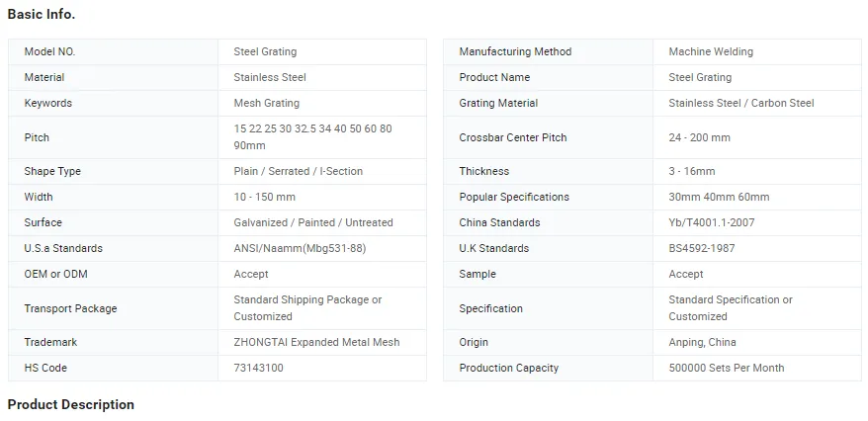Select the ZHONGTAI Expanded Metal Mesh trademark

(x=316, y=343)
